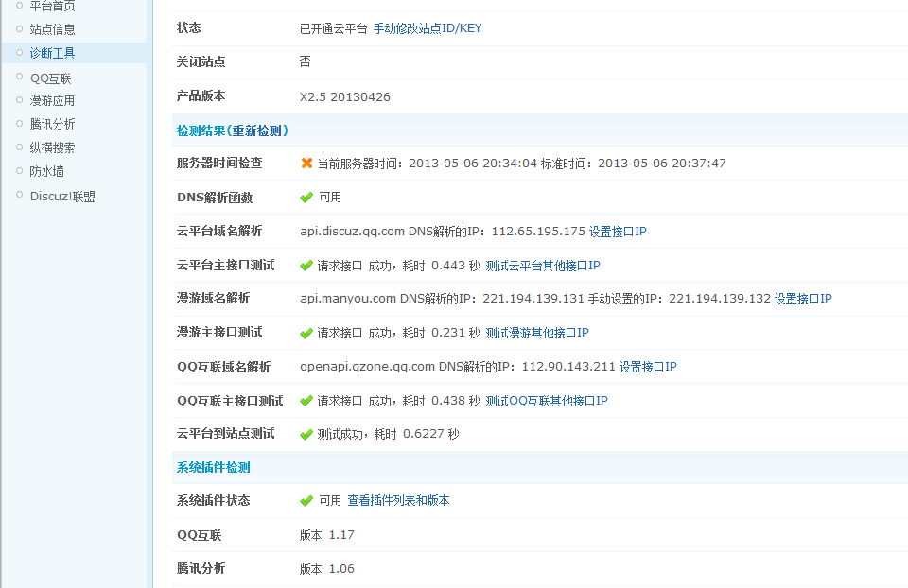The width and height of the screenshot is (908, 588).
Task: Click the green checkmark beside DNS解析函数 可用
Action: point(306,198)
